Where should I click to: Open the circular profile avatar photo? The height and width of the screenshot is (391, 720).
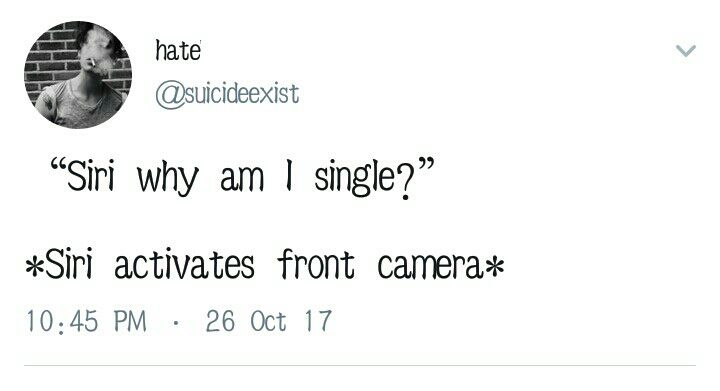78,75
